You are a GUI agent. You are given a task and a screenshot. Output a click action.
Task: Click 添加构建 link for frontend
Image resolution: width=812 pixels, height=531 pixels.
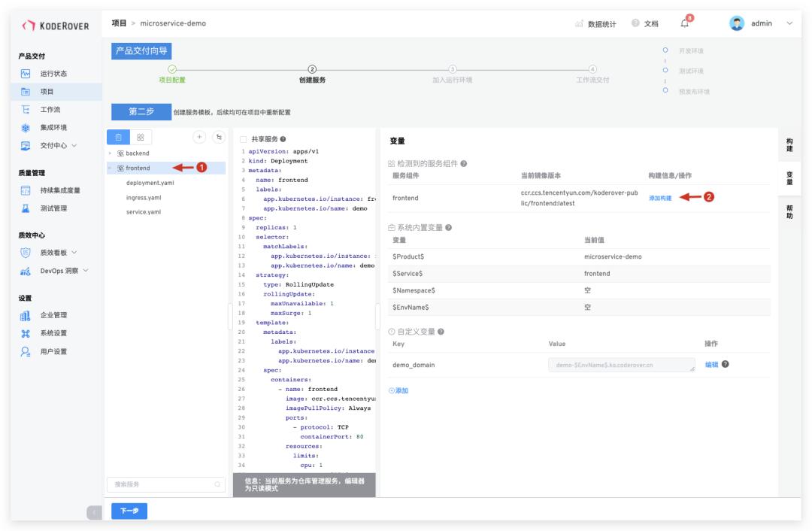(x=660, y=198)
